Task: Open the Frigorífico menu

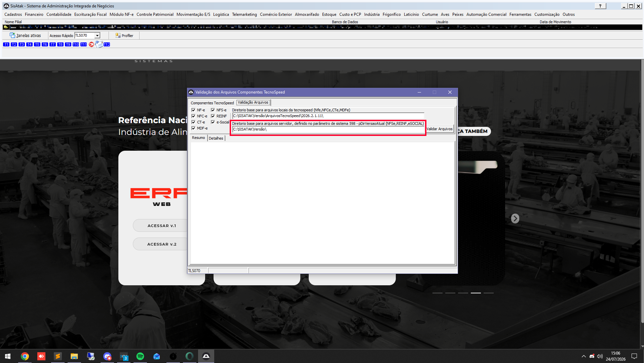Action: click(x=391, y=14)
